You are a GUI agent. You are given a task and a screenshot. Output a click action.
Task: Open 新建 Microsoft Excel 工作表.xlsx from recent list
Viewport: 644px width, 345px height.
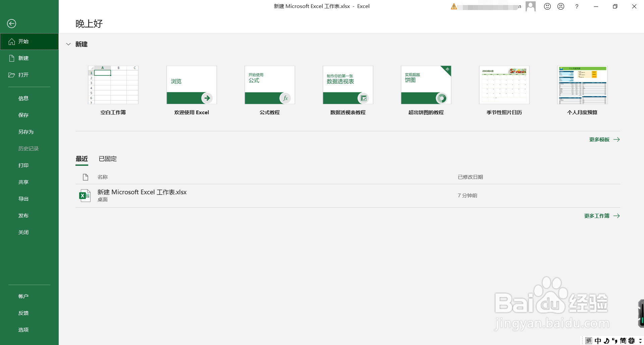348,196
